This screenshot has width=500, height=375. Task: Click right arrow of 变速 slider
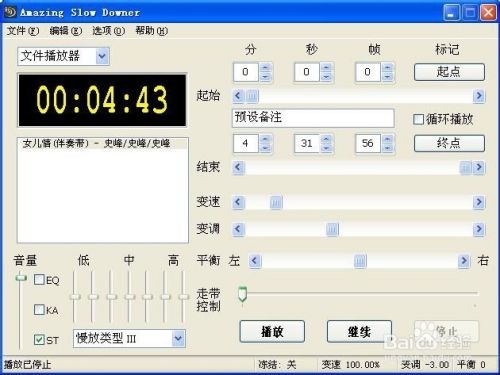(479, 202)
